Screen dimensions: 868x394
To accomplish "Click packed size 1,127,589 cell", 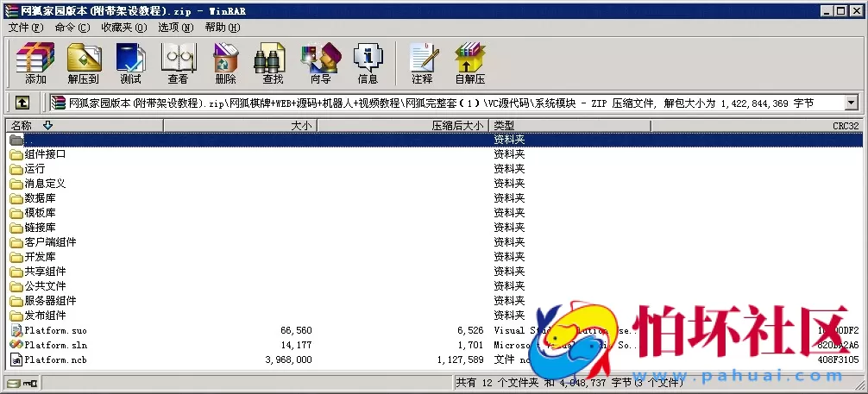I will (460, 360).
